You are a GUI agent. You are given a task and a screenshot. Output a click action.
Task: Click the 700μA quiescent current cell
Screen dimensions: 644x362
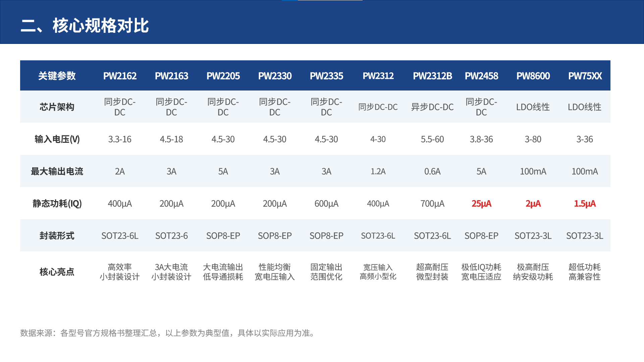(x=432, y=203)
